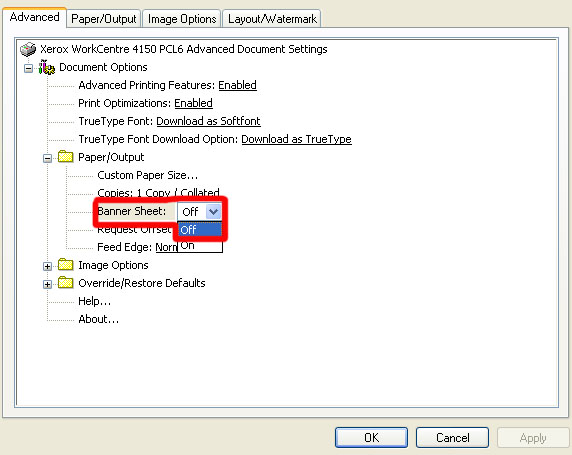Image resolution: width=572 pixels, height=455 pixels.
Task: Select the Override/Restore Defaults label
Action: (x=142, y=283)
